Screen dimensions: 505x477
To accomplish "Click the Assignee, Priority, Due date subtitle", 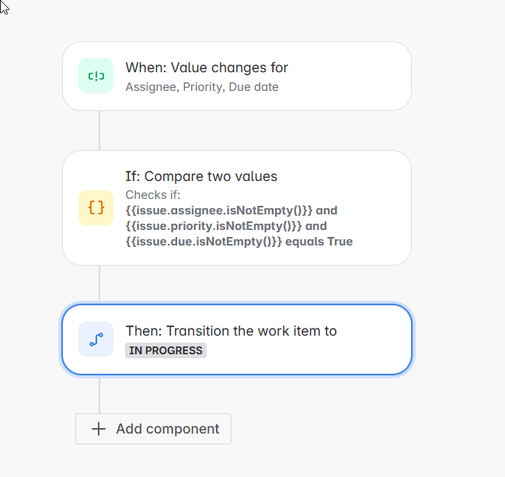I will click(x=202, y=87).
